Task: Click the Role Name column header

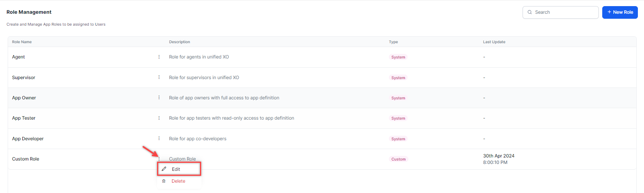Action: pos(22,42)
